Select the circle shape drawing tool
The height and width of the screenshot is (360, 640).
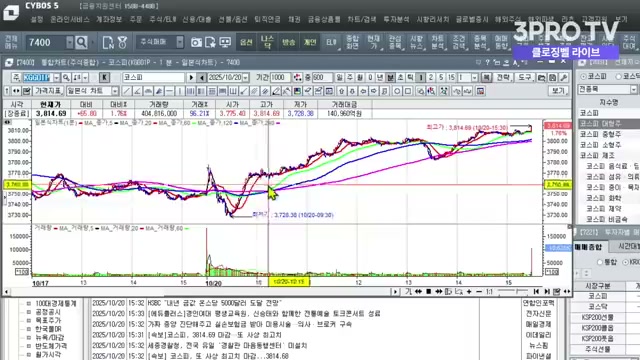tap(397, 91)
